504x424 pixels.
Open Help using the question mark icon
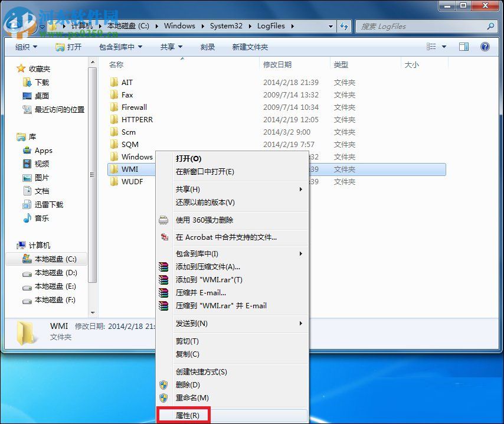[x=485, y=46]
